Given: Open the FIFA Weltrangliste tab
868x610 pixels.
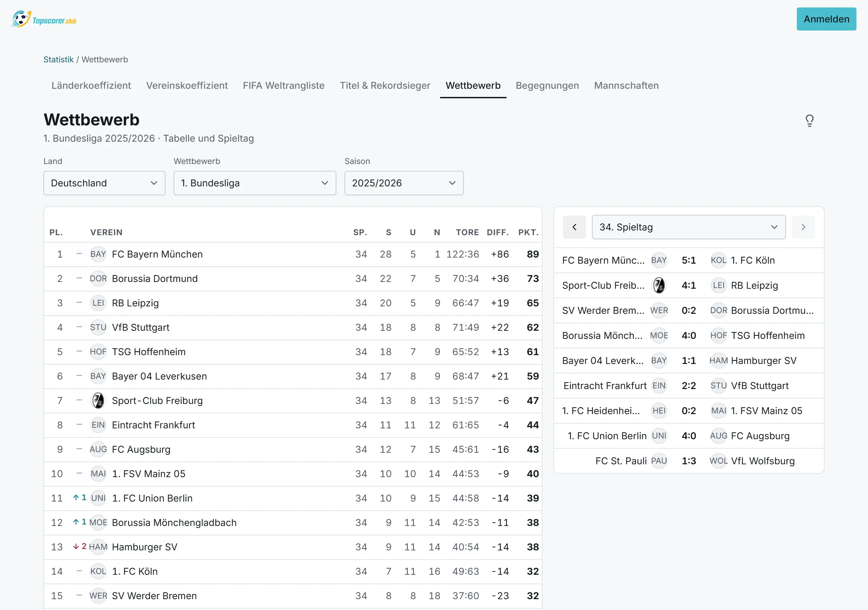Looking at the screenshot, I should coord(283,86).
